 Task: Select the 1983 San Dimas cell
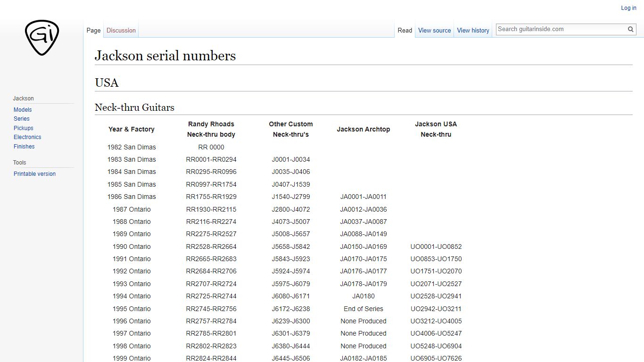[x=132, y=159]
